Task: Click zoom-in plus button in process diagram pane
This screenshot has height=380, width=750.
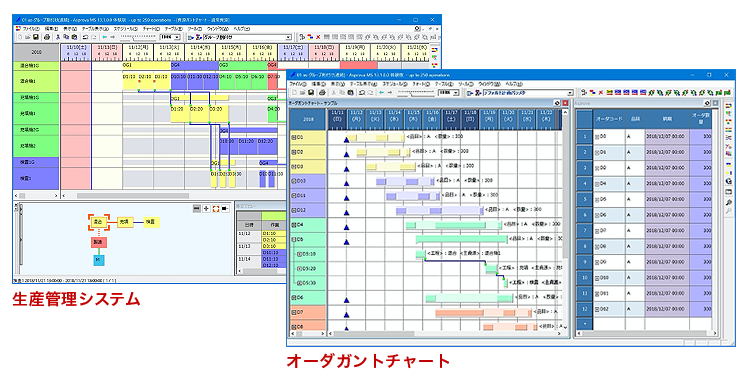Action: tap(206, 209)
